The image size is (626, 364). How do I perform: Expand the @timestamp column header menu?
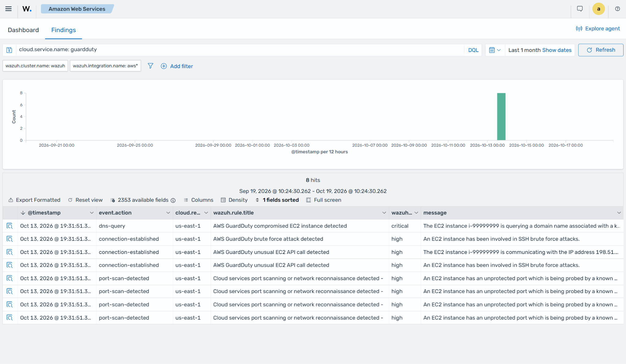click(91, 213)
